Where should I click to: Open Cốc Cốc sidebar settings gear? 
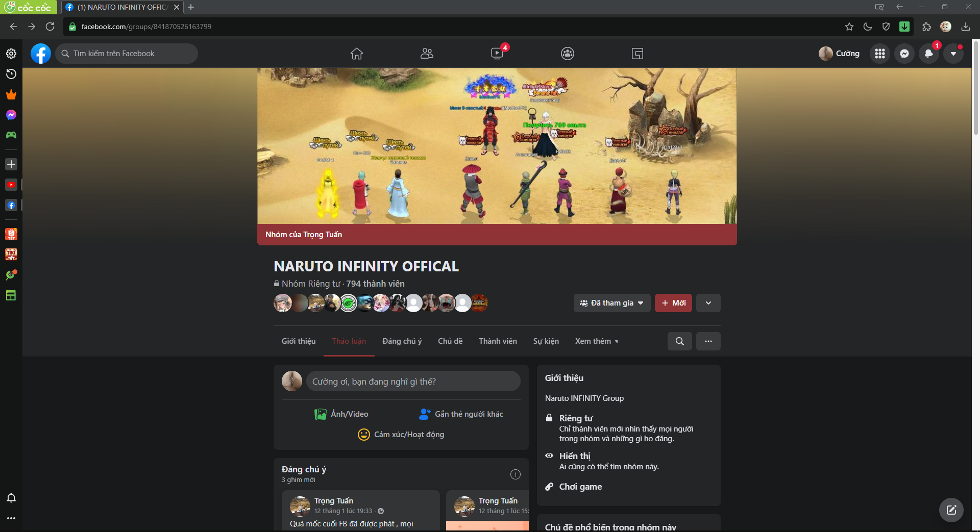coord(11,54)
